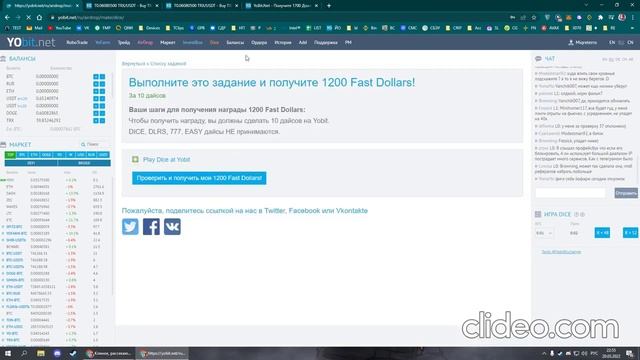The height and width of the screenshot is (360, 640).
Task: Click the market Поиск search field
Action: (x=93, y=144)
